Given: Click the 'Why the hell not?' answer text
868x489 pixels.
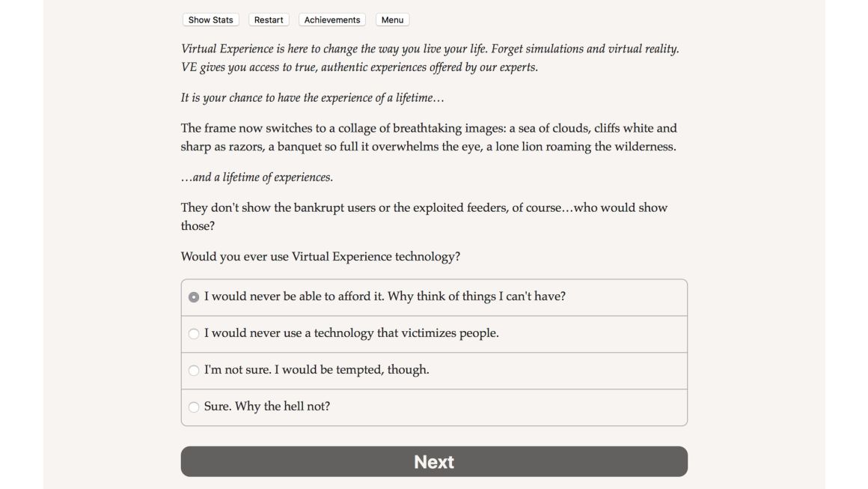Looking at the screenshot, I should point(282,406).
